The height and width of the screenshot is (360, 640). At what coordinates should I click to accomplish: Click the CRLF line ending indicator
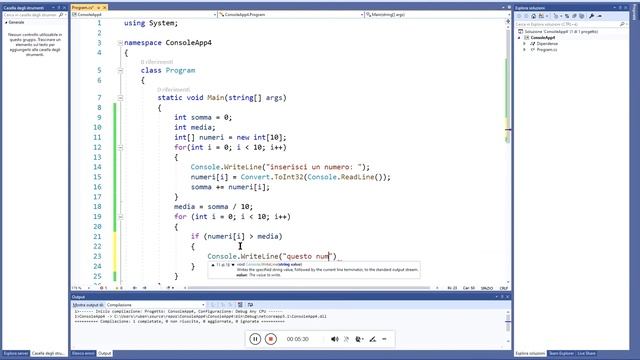click(x=504, y=288)
